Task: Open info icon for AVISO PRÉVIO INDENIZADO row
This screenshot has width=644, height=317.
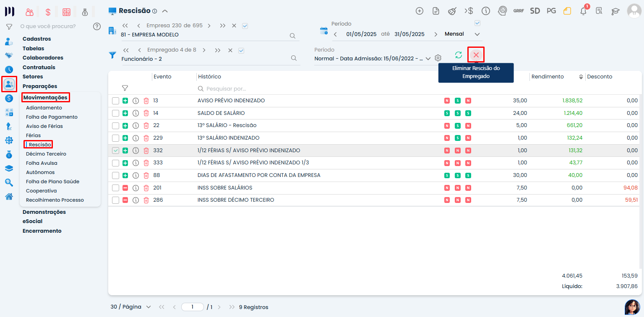Action: pyautogui.click(x=136, y=101)
